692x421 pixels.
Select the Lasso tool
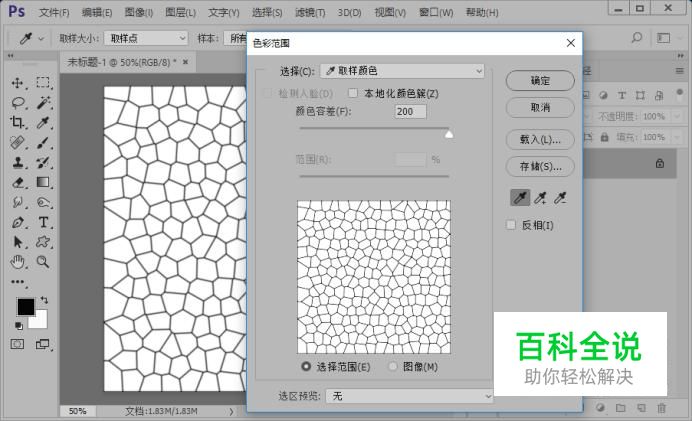pos(18,103)
